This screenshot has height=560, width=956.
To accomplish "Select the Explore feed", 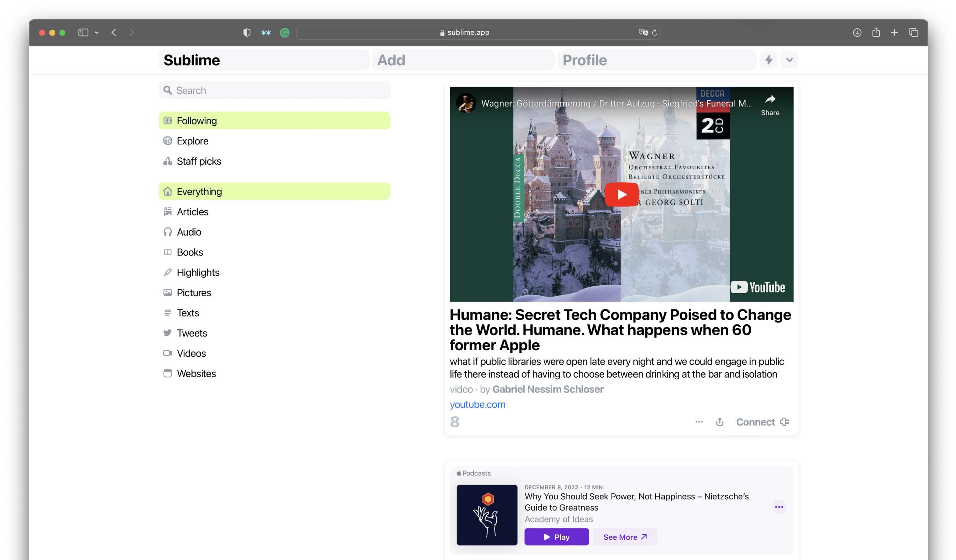I will tap(192, 141).
